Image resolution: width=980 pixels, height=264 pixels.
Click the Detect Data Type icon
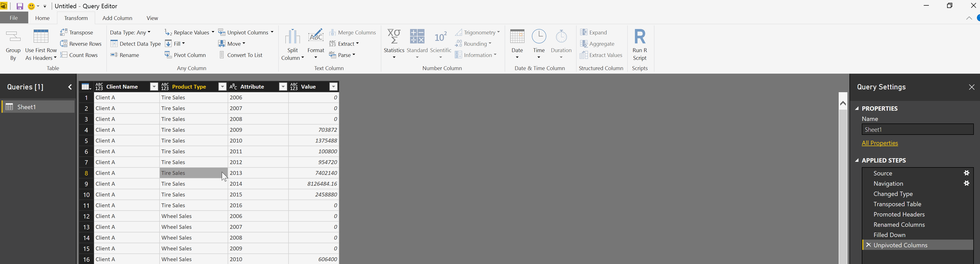point(114,44)
